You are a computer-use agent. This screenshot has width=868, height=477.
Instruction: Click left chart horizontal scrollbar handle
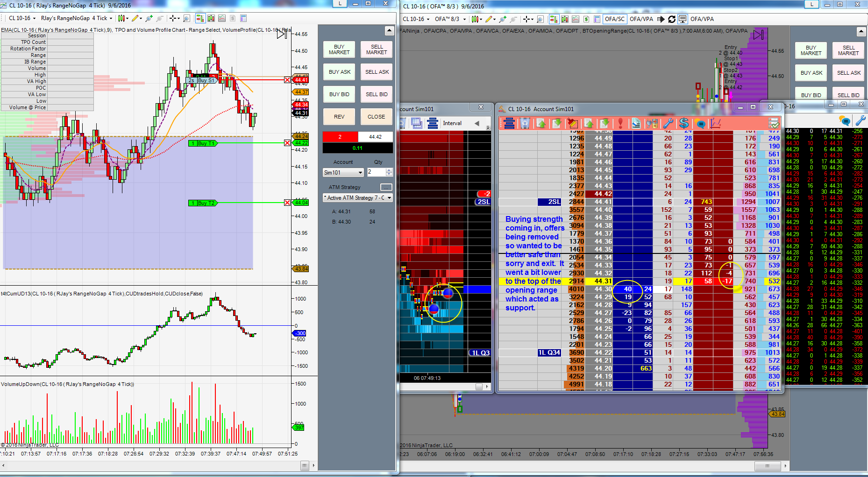click(x=305, y=465)
